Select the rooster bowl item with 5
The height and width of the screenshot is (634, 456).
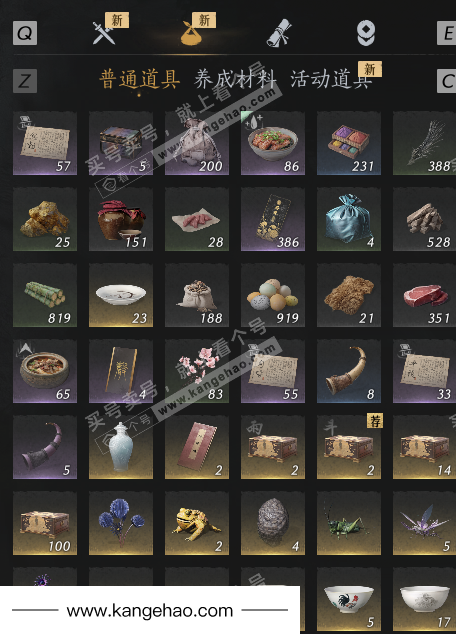[x=349, y=599]
